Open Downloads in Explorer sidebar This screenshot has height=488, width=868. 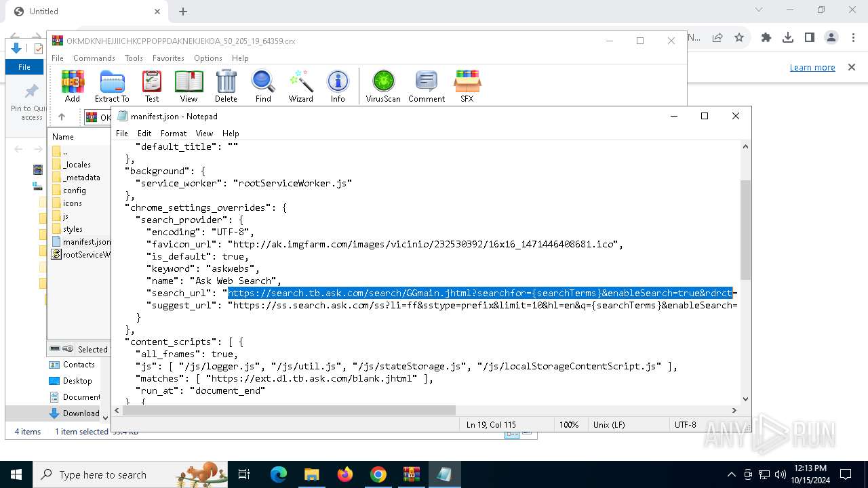pyautogui.click(x=75, y=413)
